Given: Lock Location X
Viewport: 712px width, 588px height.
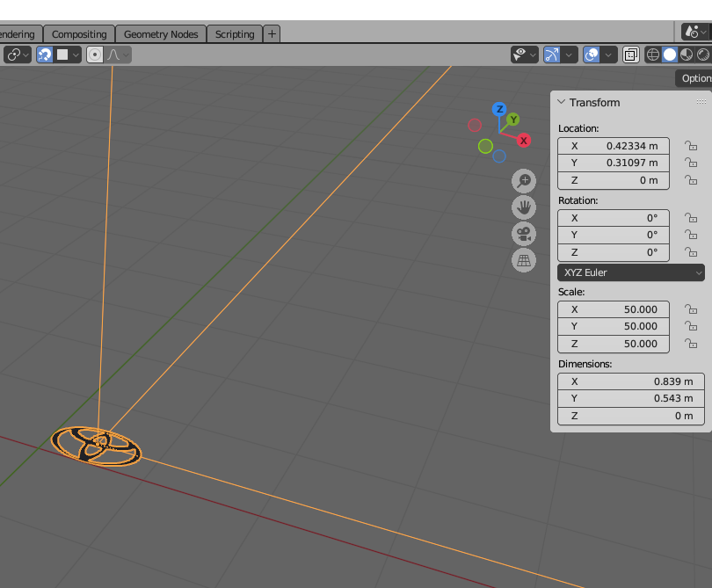Looking at the screenshot, I should (x=691, y=146).
